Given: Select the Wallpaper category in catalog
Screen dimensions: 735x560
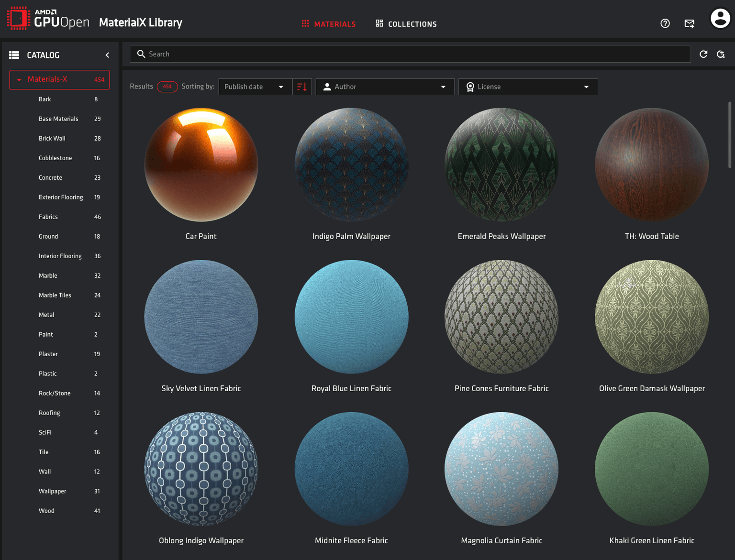Looking at the screenshot, I should 53,491.
